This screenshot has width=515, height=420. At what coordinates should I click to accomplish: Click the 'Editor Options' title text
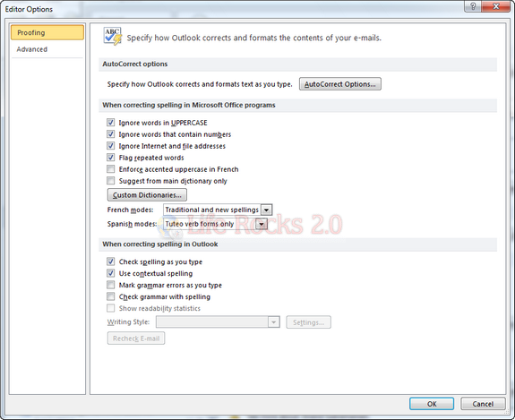29,9
